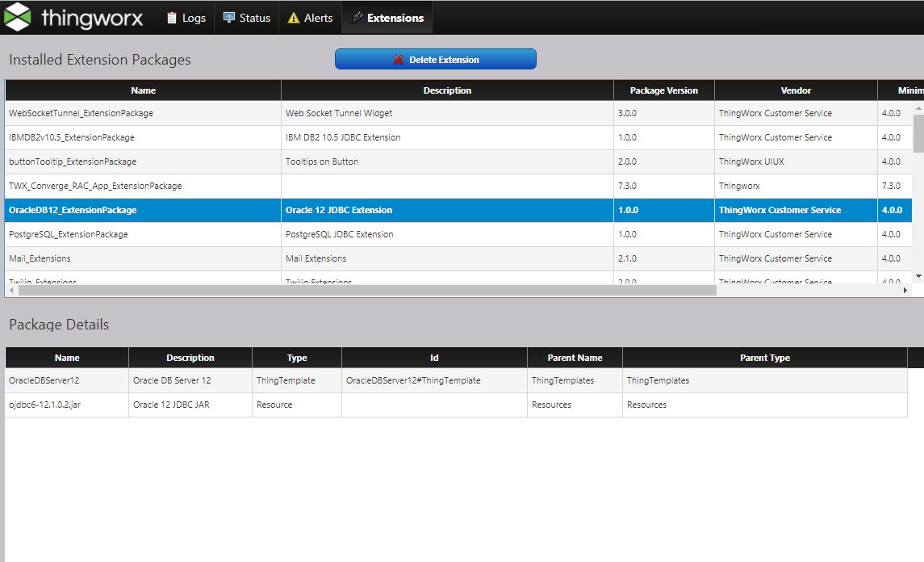
Task: Select the buttonTooltip_ExtensionPackage row
Action: [458, 161]
